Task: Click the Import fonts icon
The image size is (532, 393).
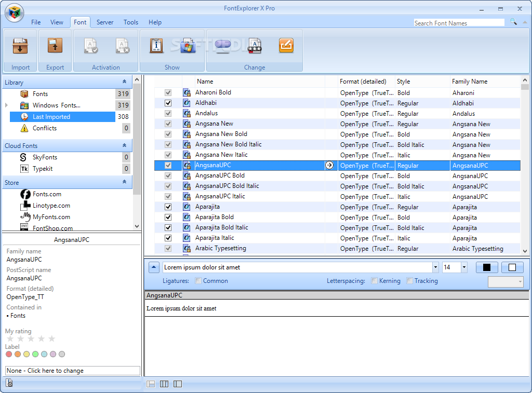Action: pyautogui.click(x=20, y=46)
